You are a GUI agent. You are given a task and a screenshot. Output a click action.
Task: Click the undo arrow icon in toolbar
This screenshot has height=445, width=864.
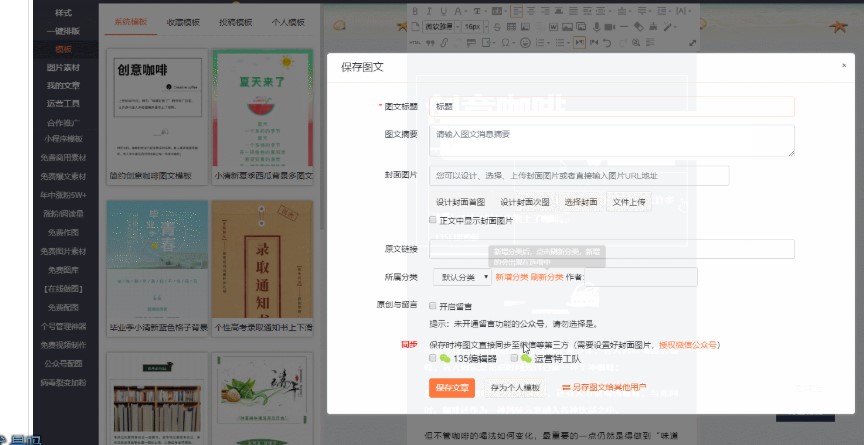[607, 43]
